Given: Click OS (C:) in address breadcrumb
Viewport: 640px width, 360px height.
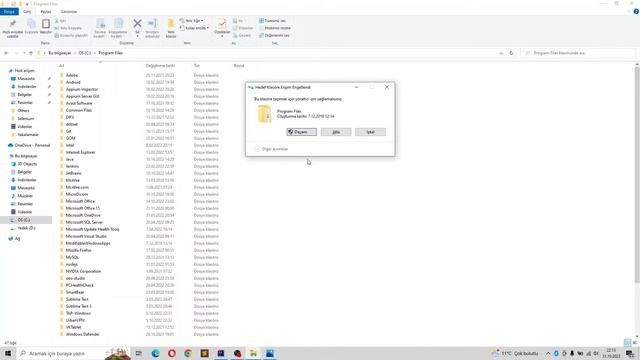Looking at the screenshot, I should coord(85,53).
